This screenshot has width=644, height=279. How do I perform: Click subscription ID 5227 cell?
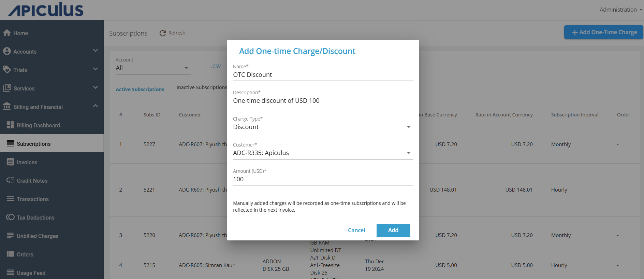149,144
